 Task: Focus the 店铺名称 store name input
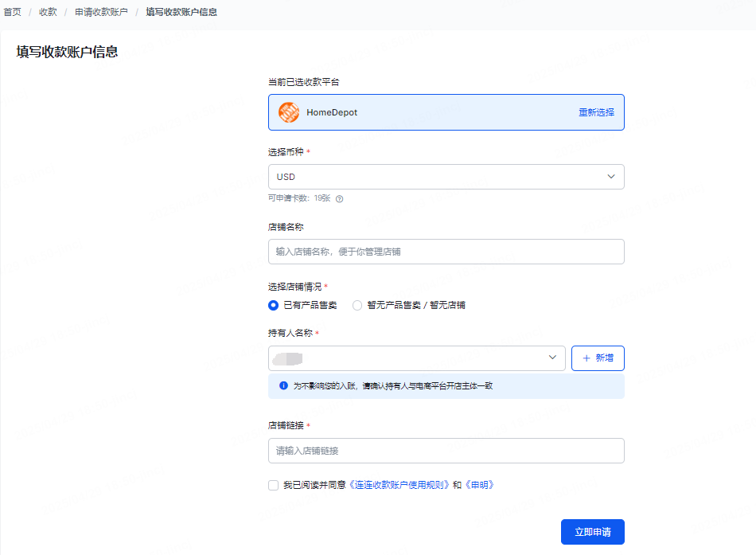pyautogui.click(x=446, y=252)
